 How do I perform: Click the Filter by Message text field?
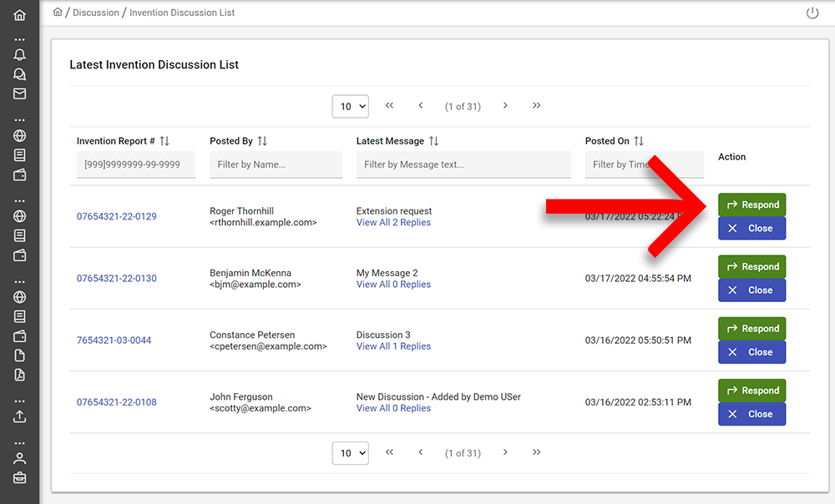click(x=463, y=164)
